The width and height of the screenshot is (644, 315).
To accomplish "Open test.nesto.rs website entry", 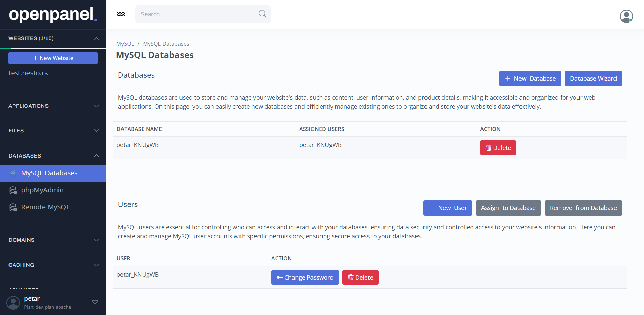I will coord(28,73).
